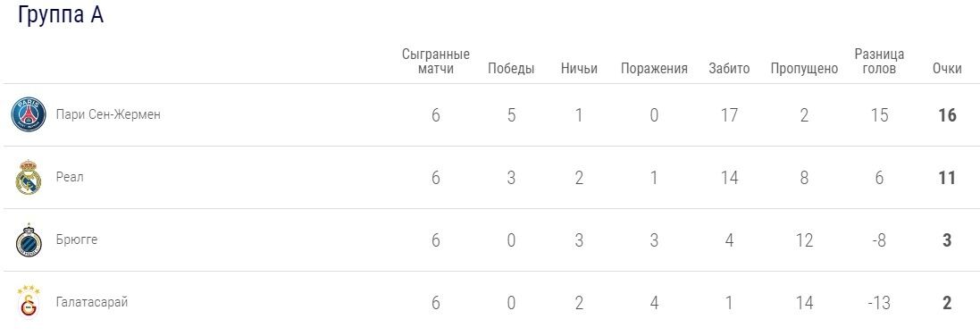Click the Сыгранные матчи column header

(x=436, y=62)
